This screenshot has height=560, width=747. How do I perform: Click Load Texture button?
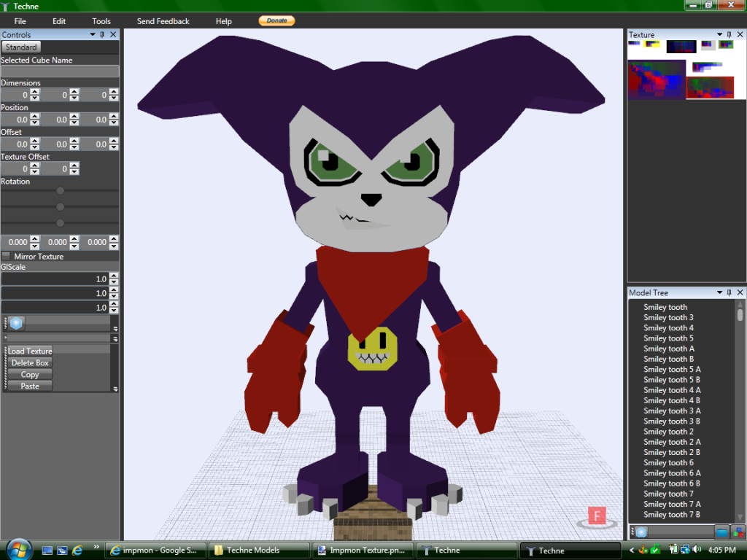point(30,351)
